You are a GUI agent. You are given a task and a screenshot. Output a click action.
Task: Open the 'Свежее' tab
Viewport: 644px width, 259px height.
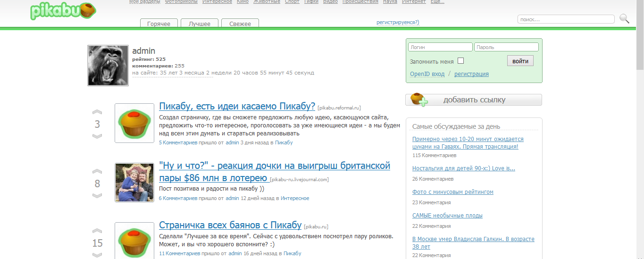240,24
